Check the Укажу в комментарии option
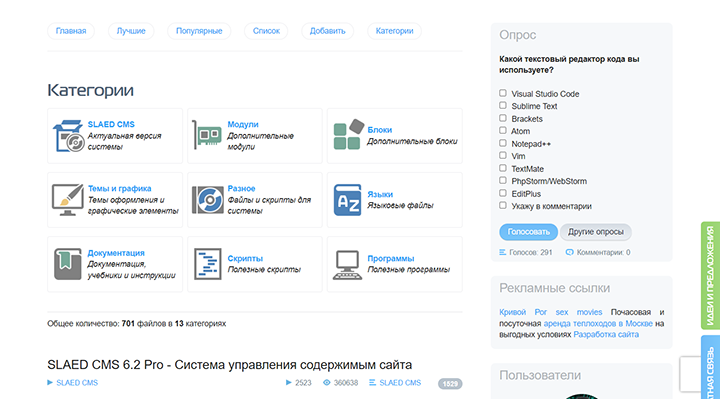Viewport: 720px width, 399px height. point(503,206)
